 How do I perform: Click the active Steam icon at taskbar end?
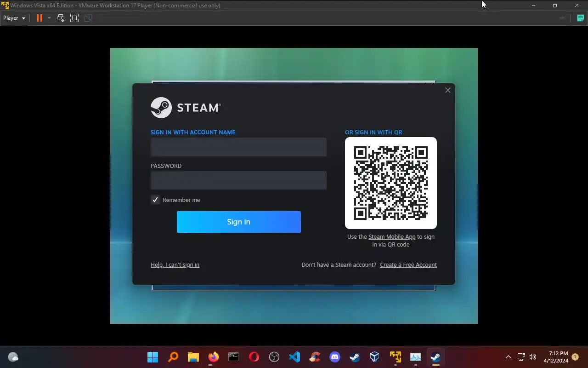[x=435, y=357]
